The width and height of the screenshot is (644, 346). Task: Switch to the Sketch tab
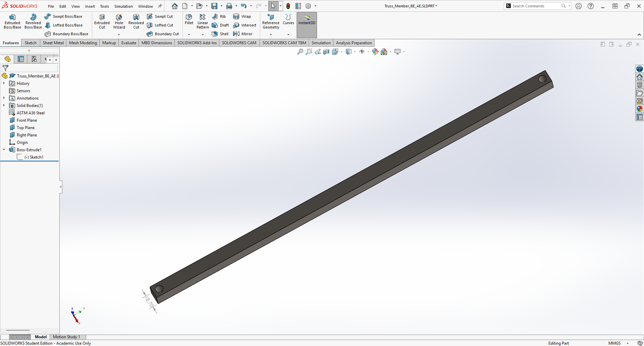click(x=31, y=43)
